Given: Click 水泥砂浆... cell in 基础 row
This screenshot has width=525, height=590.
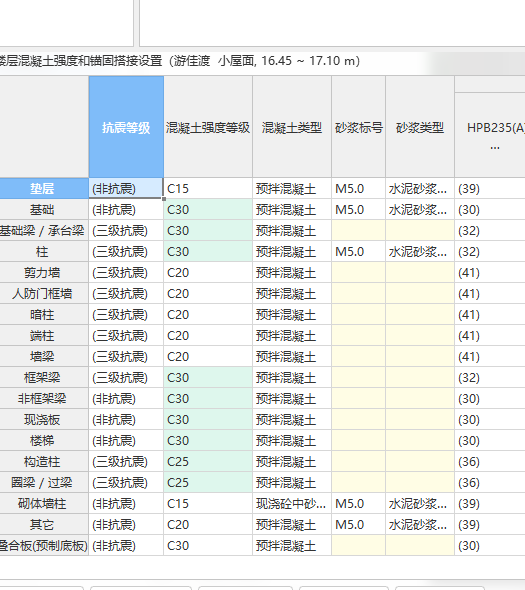Looking at the screenshot, I should click(x=420, y=210).
